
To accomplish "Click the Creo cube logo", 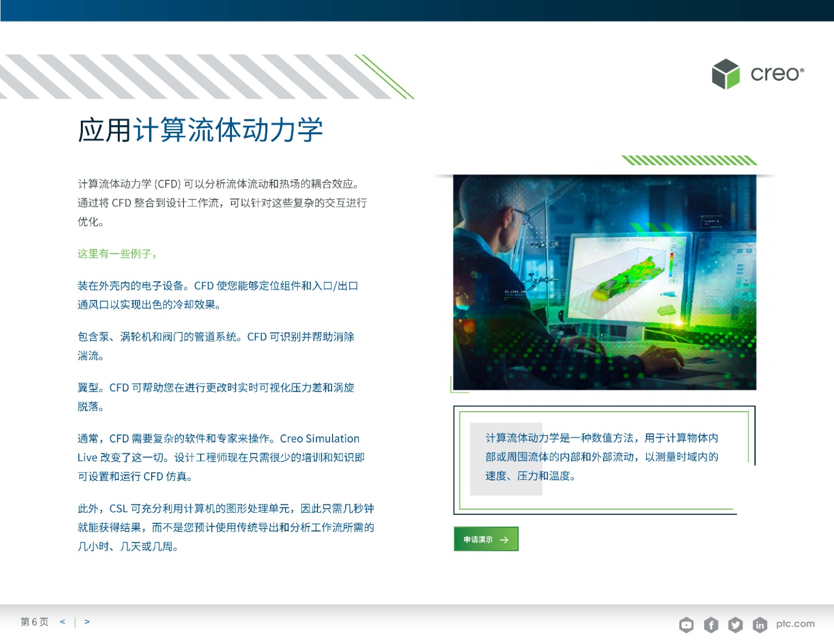I will coord(726,74).
